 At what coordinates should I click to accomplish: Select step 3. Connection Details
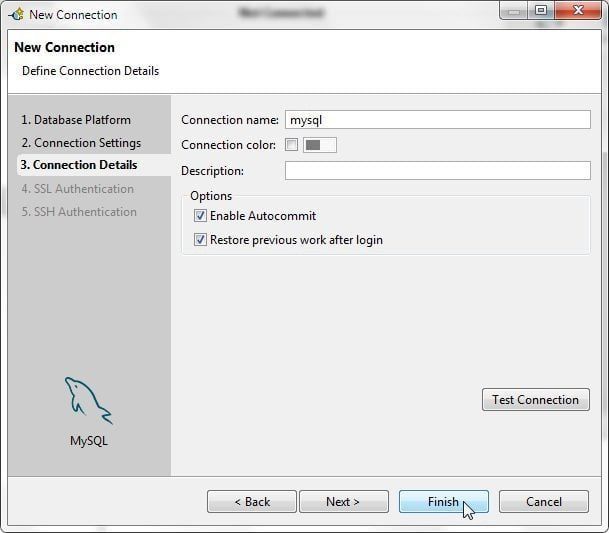pos(79,165)
